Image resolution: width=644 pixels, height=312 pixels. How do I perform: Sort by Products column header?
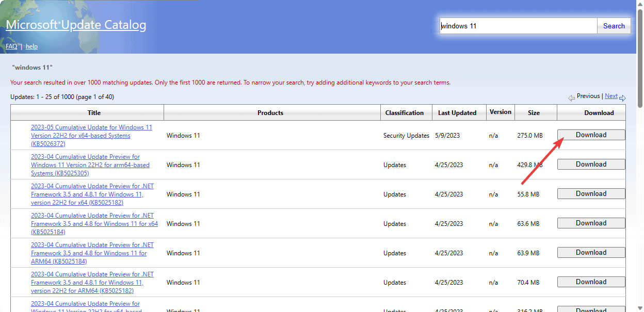[270, 112]
